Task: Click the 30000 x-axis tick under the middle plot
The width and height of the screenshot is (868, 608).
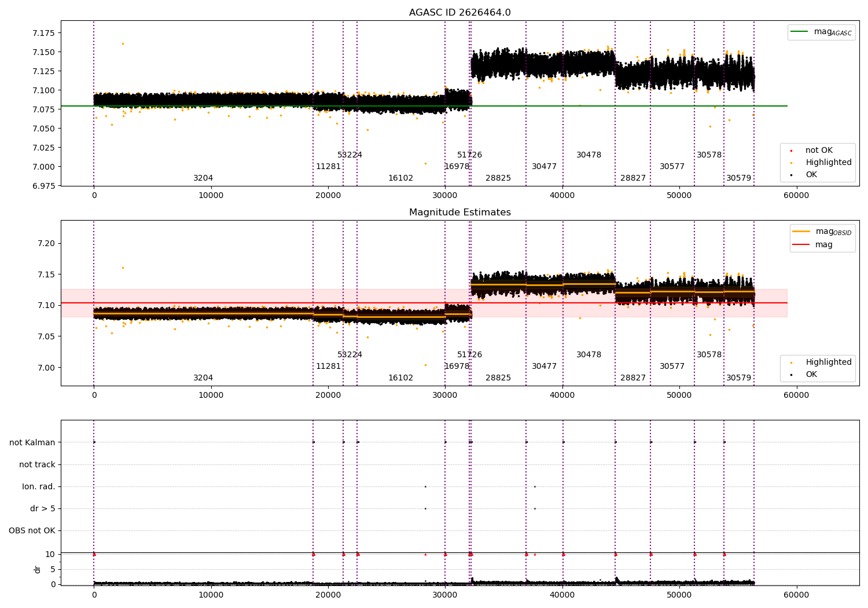Action: (x=445, y=395)
